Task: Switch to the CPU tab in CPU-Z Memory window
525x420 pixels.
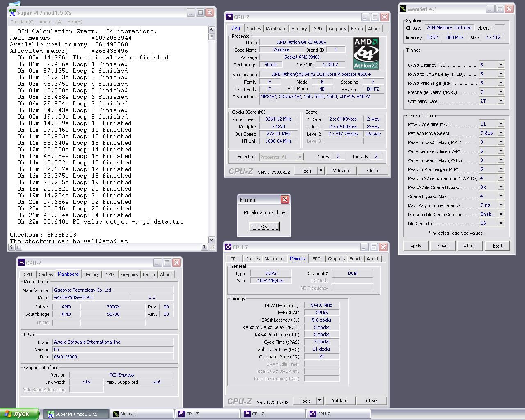Action: point(234,259)
